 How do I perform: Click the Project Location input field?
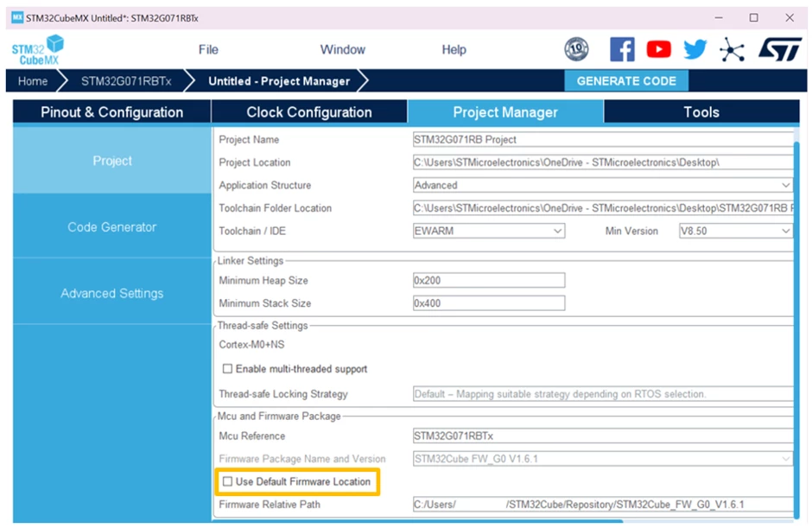coord(603,162)
